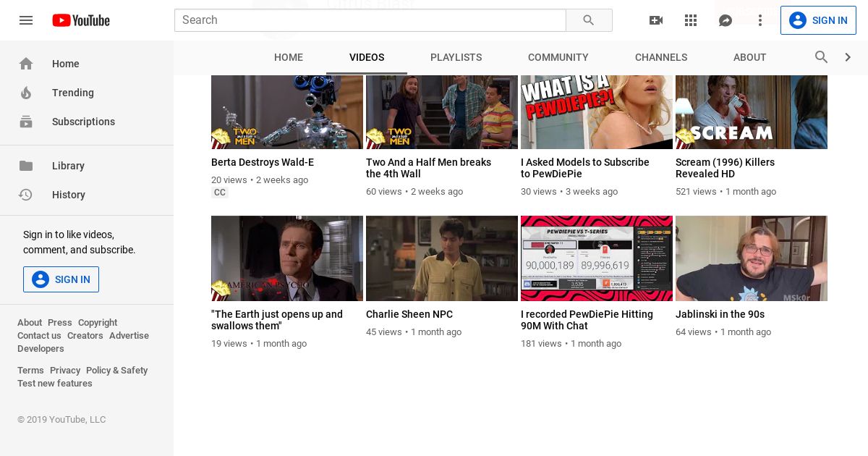Open the CHANNELS tab
The image size is (868, 456).
(661, 57)
